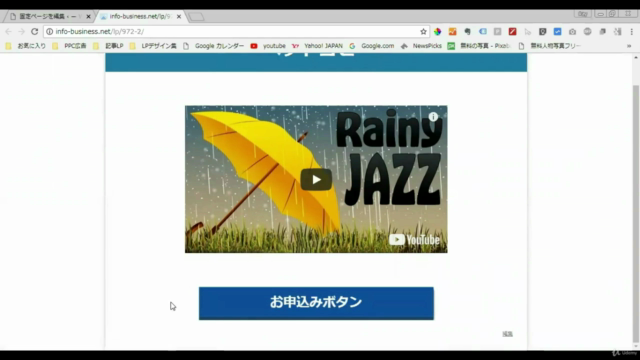Open the 無料の写真 Pixabay bookmark
The height and width of the screenshot is (360, 640).
480,46
